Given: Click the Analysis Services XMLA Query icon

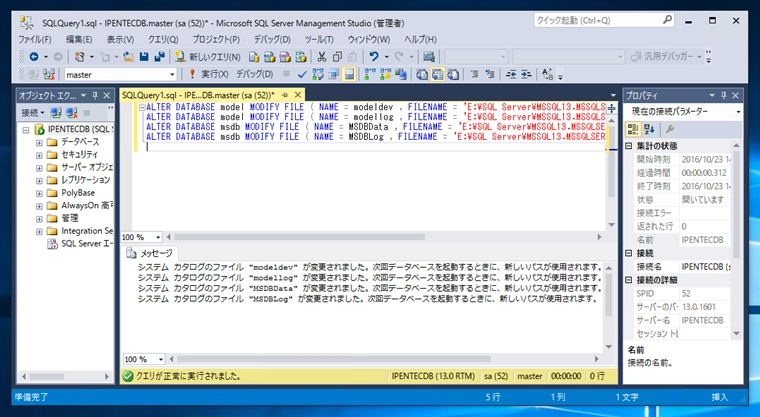Looking at the screenshot, I should coord(301,57).
